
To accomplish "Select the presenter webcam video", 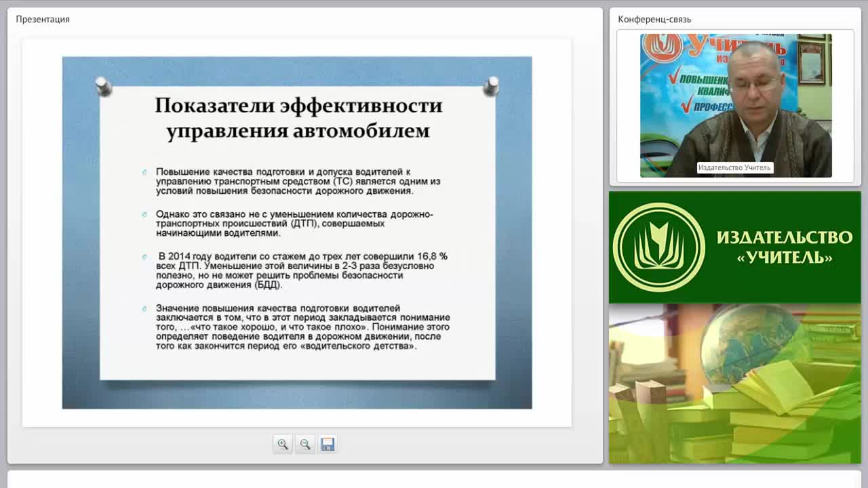I will [x=736, y=106].
